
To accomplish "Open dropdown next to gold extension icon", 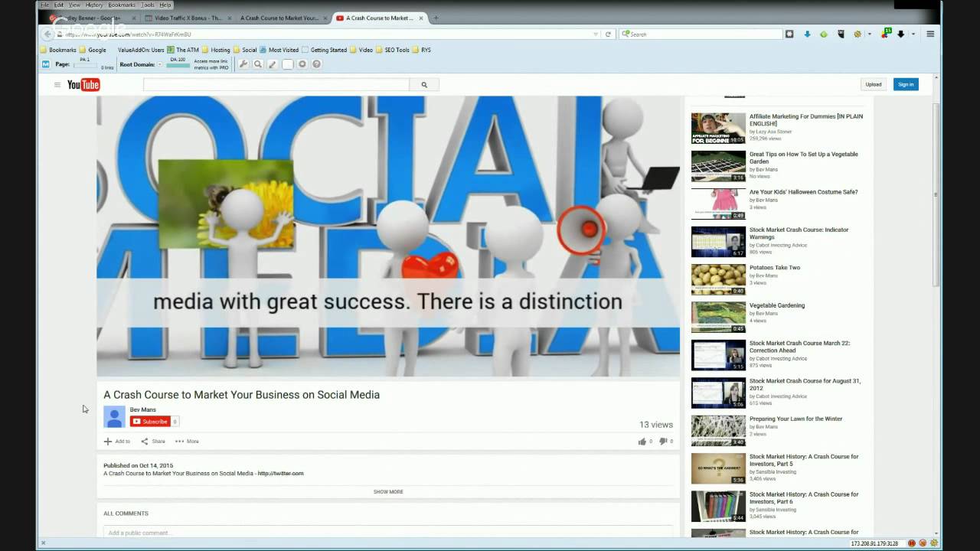I will click(x=869, y=34).
